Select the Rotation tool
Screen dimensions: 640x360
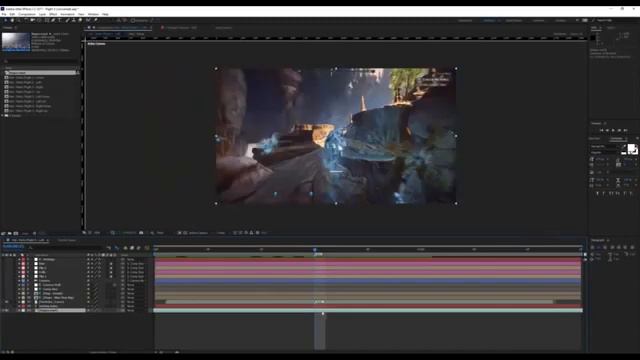click(x=26, y=20)
